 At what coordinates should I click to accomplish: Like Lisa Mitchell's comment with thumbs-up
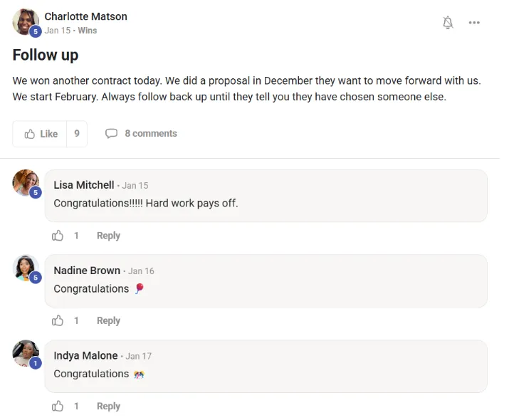[58, 236]
